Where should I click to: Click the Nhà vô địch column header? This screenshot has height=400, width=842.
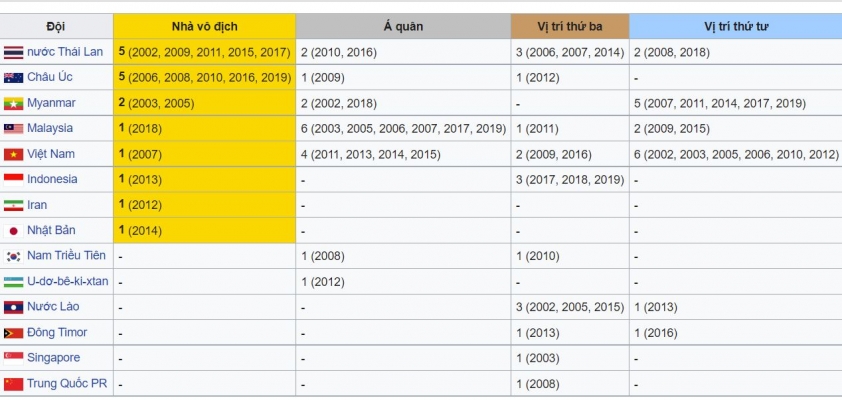coord(204,26)
